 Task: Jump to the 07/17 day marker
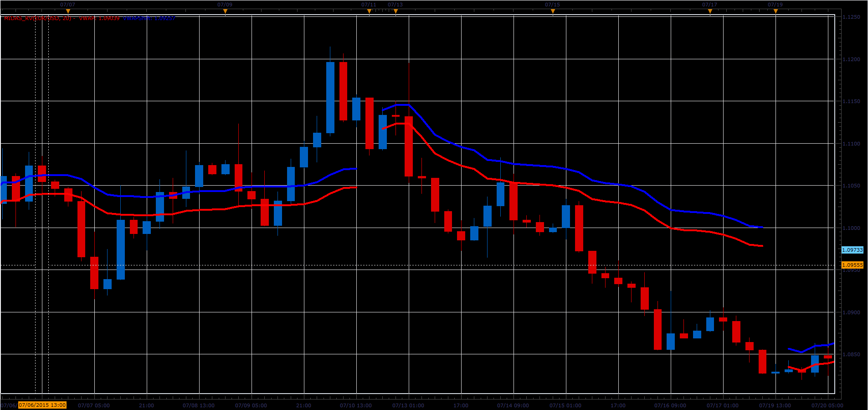tap(709, 5)
